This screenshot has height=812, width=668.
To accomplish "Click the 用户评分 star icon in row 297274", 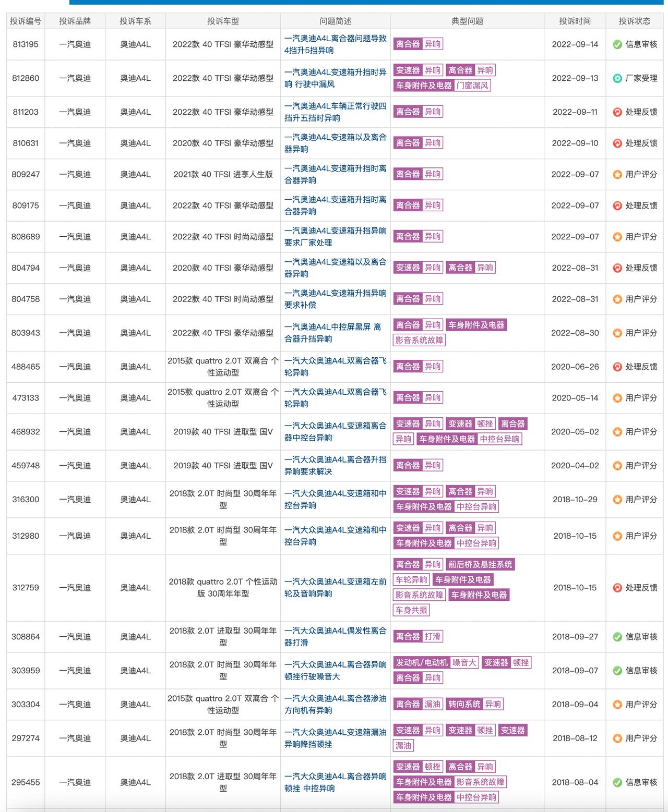I will point(617,738).
